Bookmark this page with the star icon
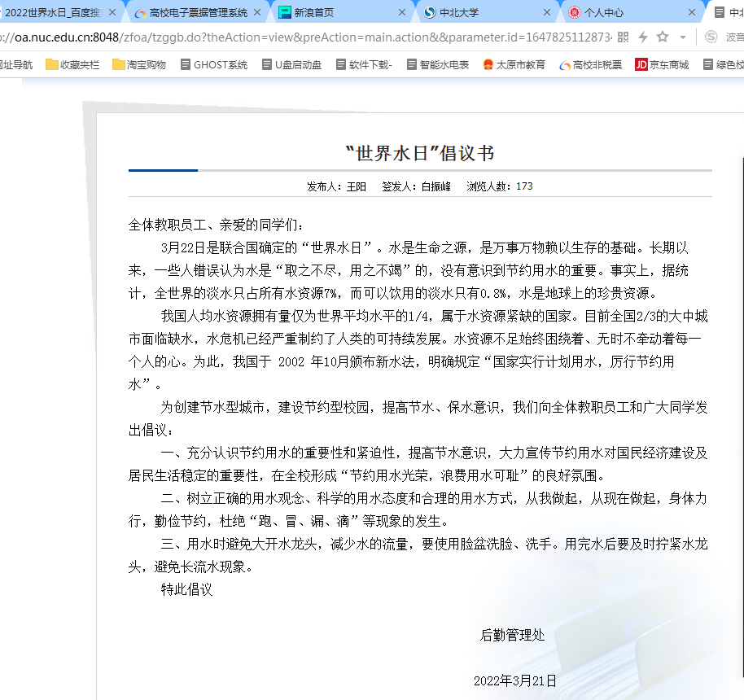 pyautogui.click(x=663, y=37)
